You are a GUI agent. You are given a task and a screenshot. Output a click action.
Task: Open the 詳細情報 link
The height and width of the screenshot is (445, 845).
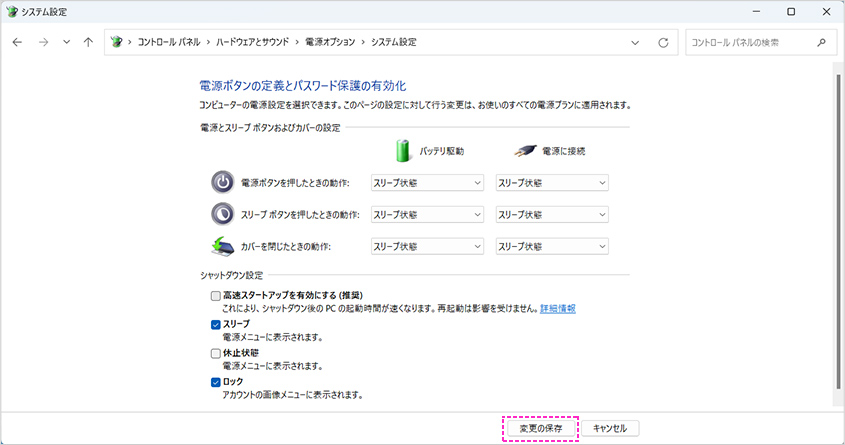[x=558, y=309]
